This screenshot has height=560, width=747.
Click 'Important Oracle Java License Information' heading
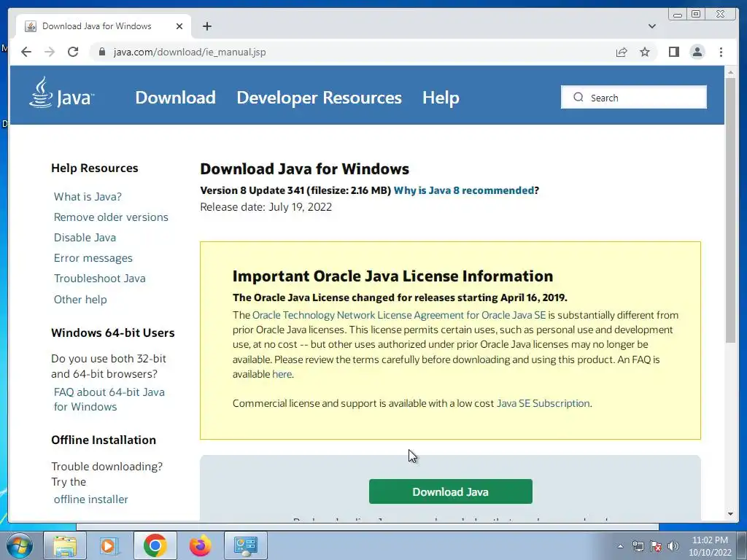392,276
